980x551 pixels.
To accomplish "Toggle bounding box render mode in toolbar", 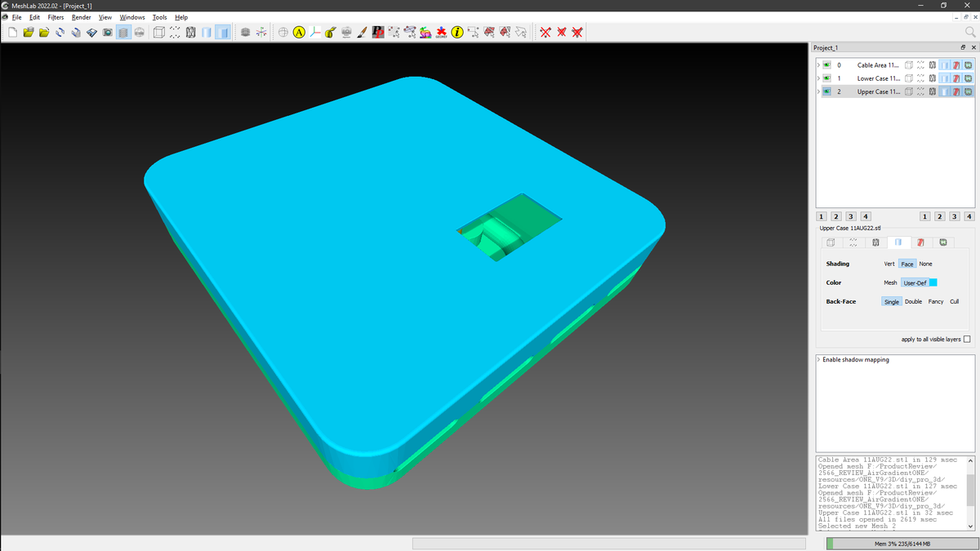I will [x=159, y=33].
